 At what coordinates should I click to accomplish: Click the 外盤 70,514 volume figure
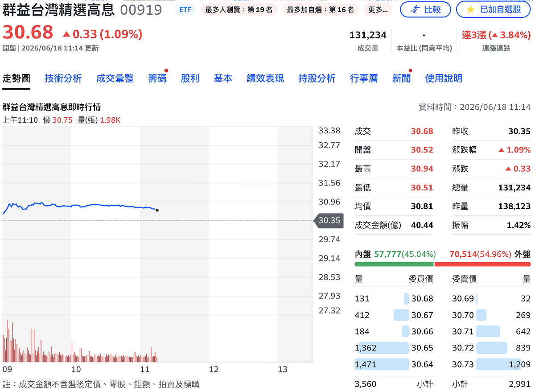coord(463,254)
